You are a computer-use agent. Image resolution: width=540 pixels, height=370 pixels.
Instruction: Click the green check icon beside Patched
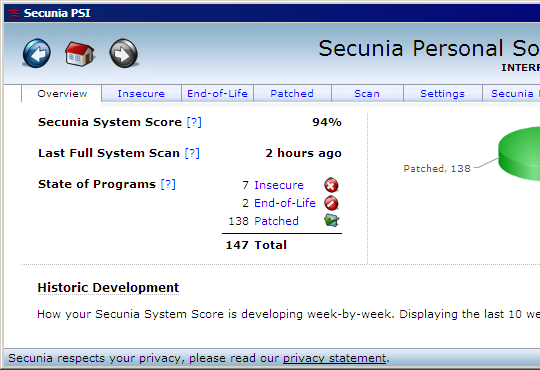point(331,220)
